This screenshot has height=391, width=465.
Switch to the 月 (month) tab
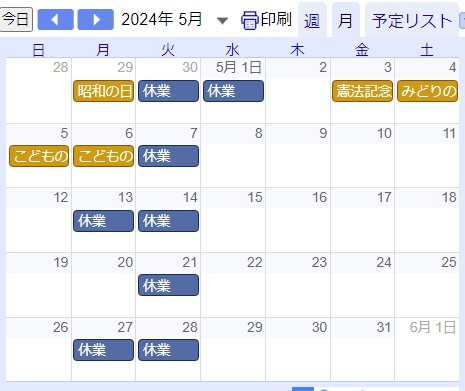[345, 21]
